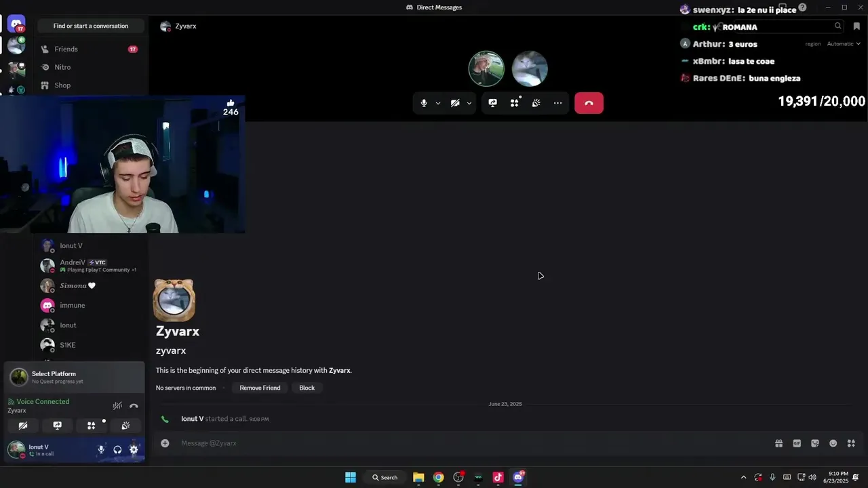Open Google Chrome from taskbar
Screen dimensions: 868x488
coord(439,477)
